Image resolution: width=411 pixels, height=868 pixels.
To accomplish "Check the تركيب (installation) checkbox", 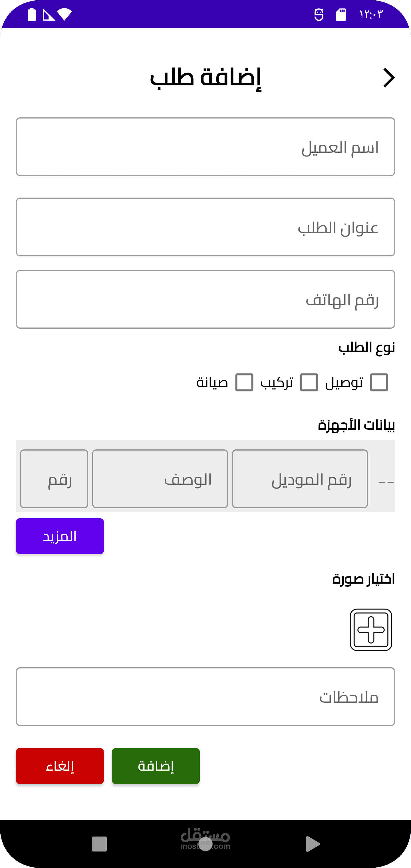I will [x=309, y=382].
